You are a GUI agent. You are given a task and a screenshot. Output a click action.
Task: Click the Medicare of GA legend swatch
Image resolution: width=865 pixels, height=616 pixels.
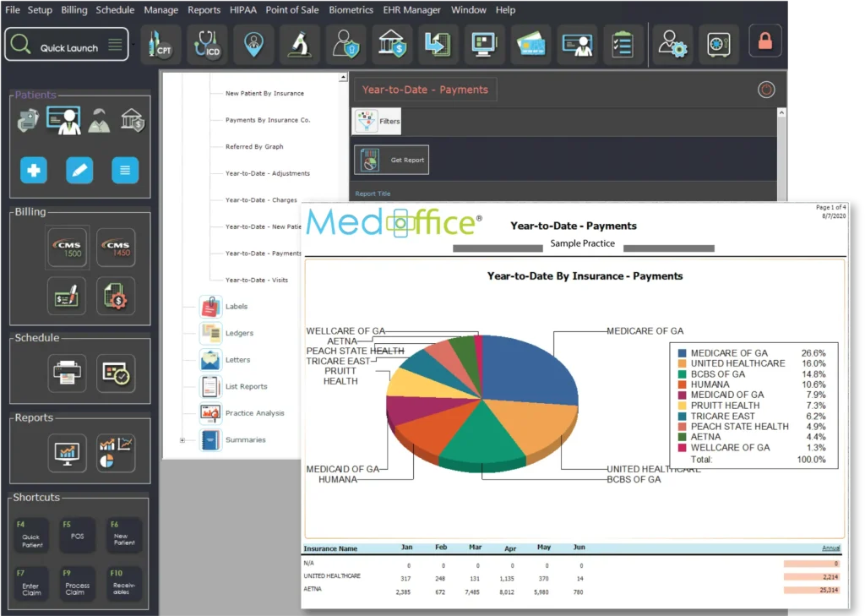(682, 353)
